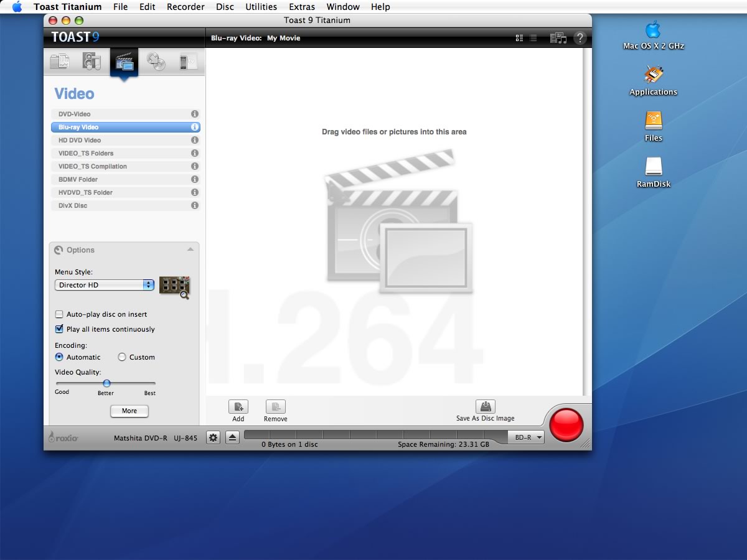Choose BDMV Folder project type
This screenshot has height=560, width=747.
pyautogui.click(x=125, y=179)
